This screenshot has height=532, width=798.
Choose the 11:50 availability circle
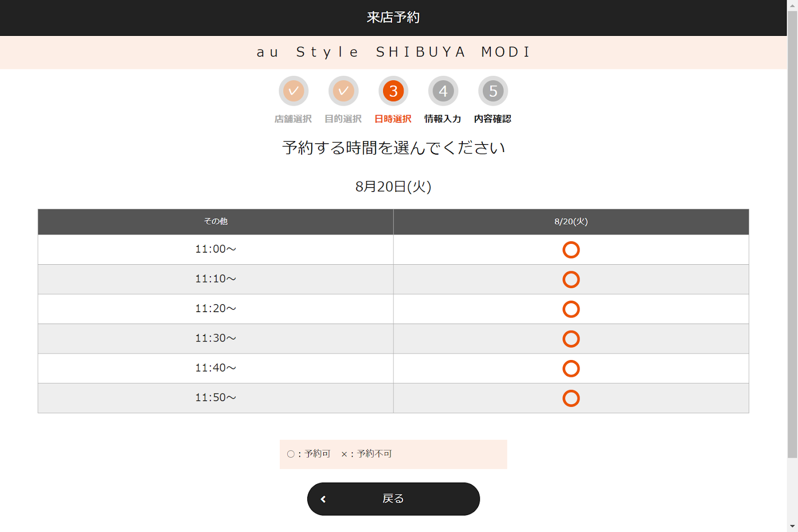[x=571, y=398]
